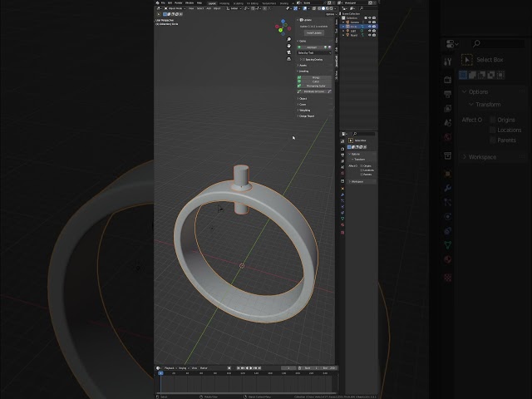Toggle viewport overlays button
Viewport: 532px width, 399px height.
(x=305, y=8)
